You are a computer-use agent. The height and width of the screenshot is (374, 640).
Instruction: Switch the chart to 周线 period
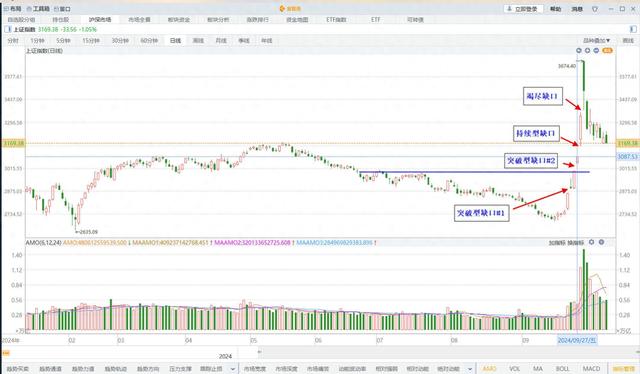coord(198,40)
